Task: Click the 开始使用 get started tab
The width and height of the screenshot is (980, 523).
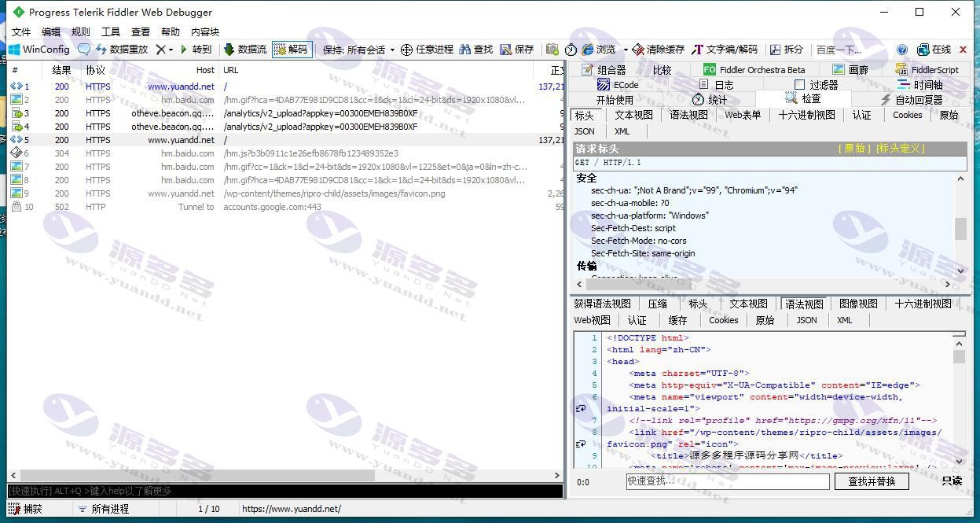Action: click(x=615, y=99)
